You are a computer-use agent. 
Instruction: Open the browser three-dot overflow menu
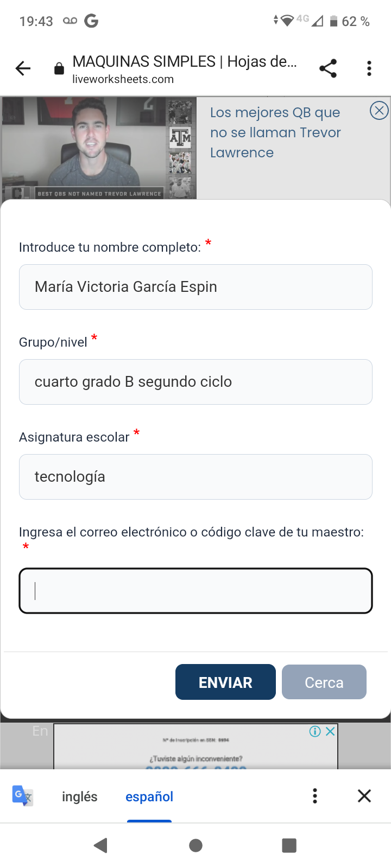[369, 68]
